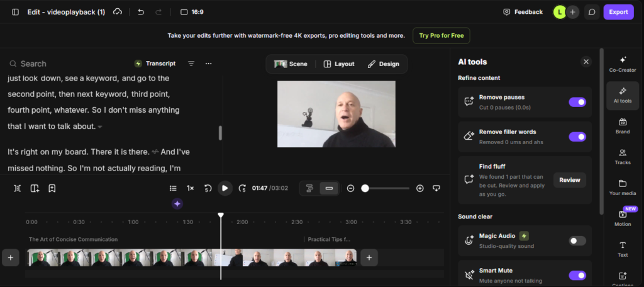Click the green L user avatar
Screen dimensions: 644x287
click(559, 12)
